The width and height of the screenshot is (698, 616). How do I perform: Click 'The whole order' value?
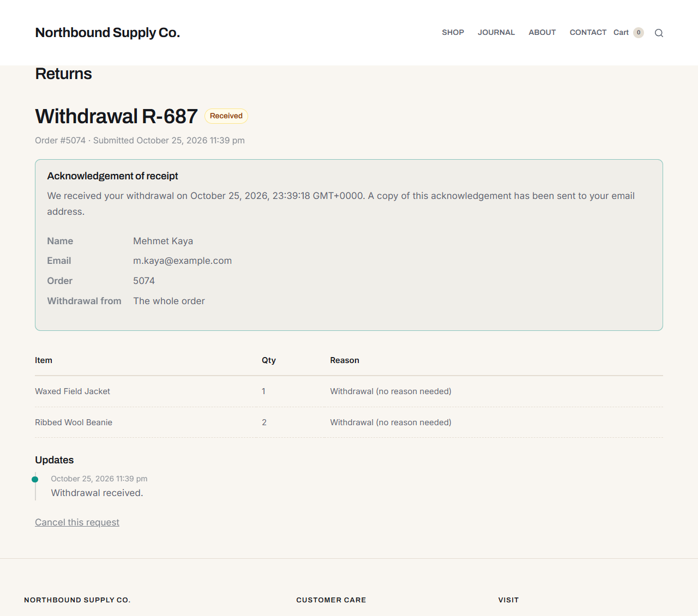(169, 301)
